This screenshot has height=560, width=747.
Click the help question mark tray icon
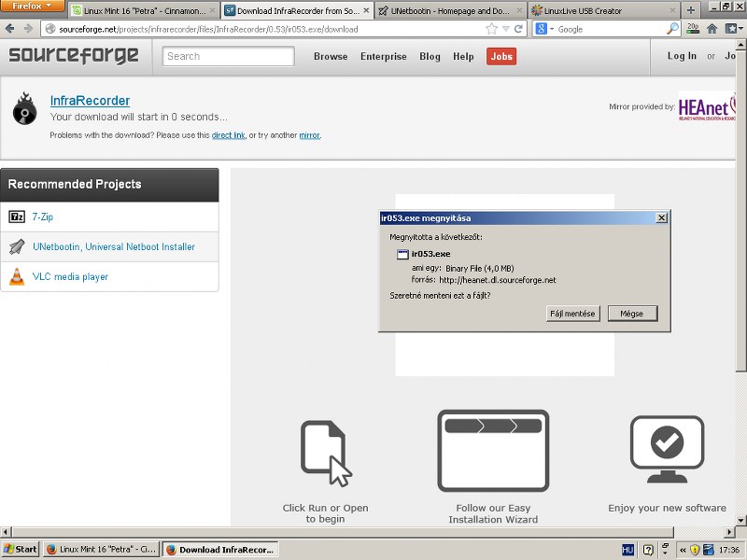648,550
